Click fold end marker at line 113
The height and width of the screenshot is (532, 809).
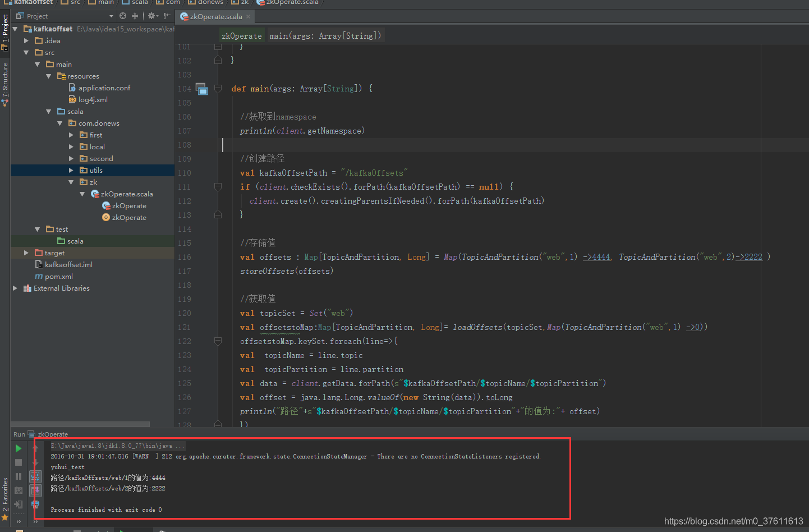tap(218, 215)
